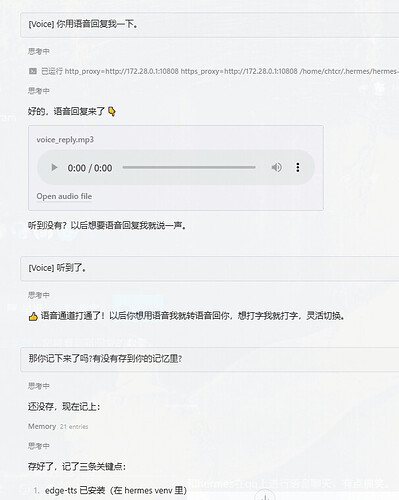Click text '还没存，现在记上:'
The height and width of the screenshot is (500, 399).
click(x=64, y=406)
